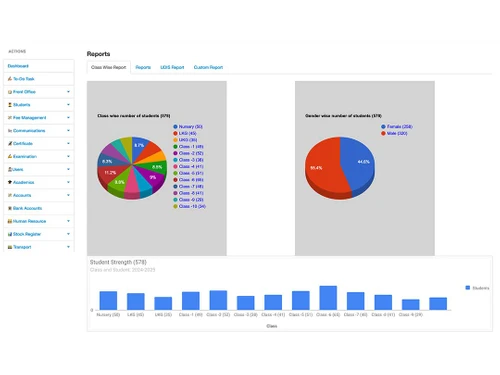Click the To-Do Task sidebar icon
The width and height of the screenshot is (500, 375).
tap(10, 79)
